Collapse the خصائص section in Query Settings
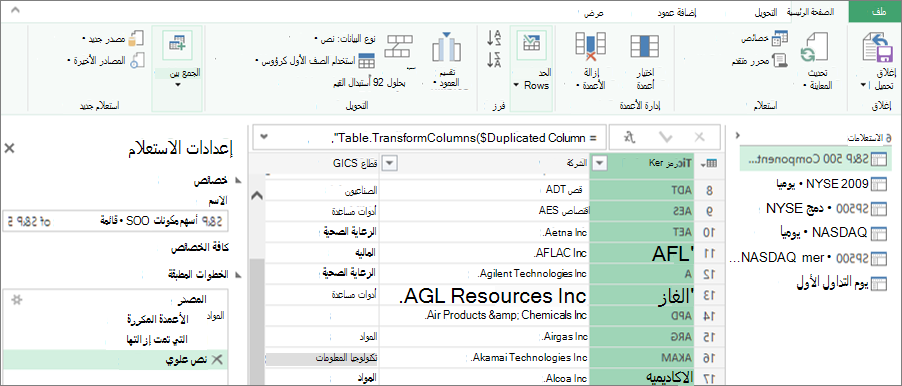902x386 pixels. pyautogui.click(x=239, y=181)
